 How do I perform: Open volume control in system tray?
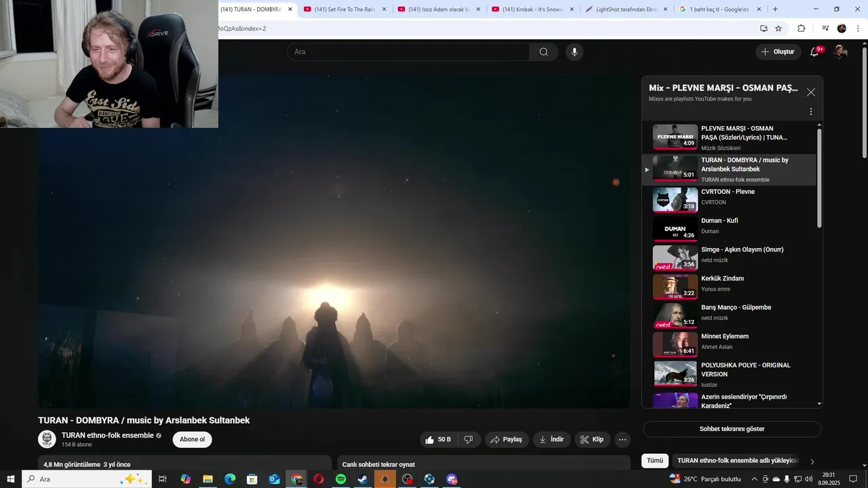pyautogui.click(x=809, y=479)
